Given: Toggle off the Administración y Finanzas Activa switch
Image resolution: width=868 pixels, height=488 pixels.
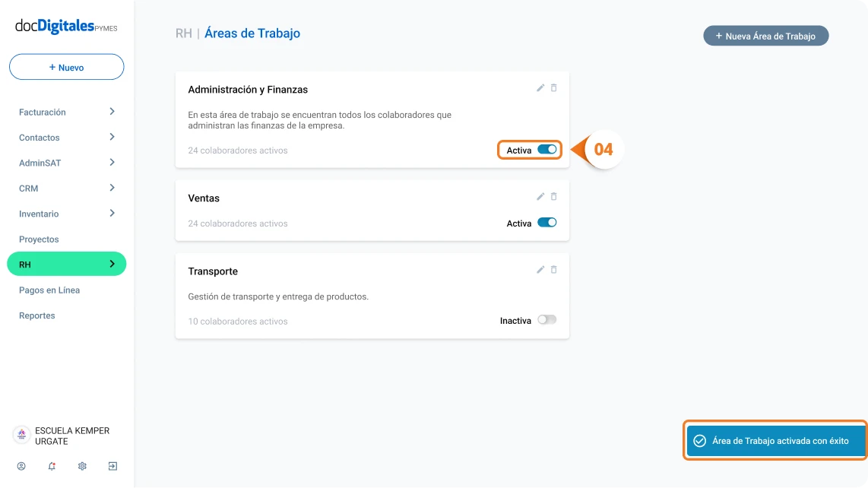Looking at the screenshot, I should click(547, 150).
